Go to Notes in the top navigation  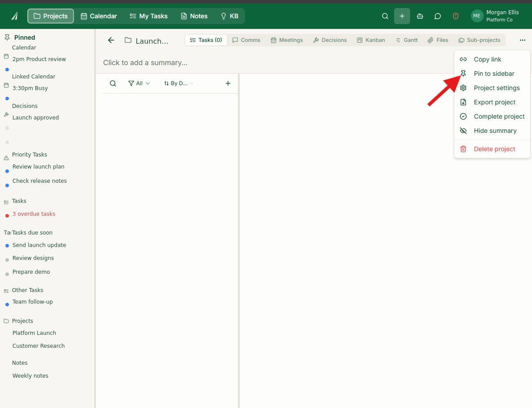[x=194, y=16]
